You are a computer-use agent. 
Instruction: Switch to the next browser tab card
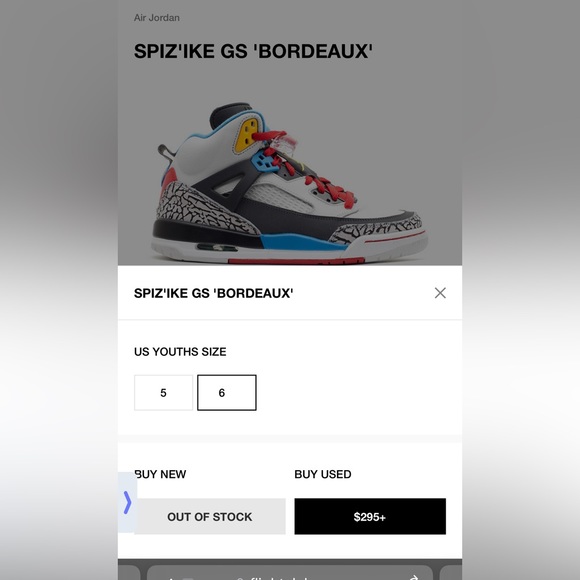(x=451, y=573)
